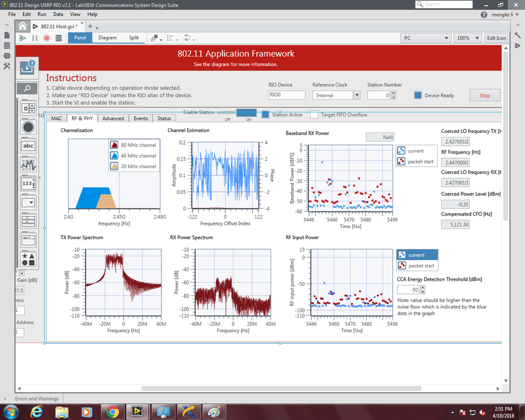The width and height of the screenshot is (525, 420).
Task: Open the Project Files pane icon
Action: pyautogui.click(x=7, y=36)
